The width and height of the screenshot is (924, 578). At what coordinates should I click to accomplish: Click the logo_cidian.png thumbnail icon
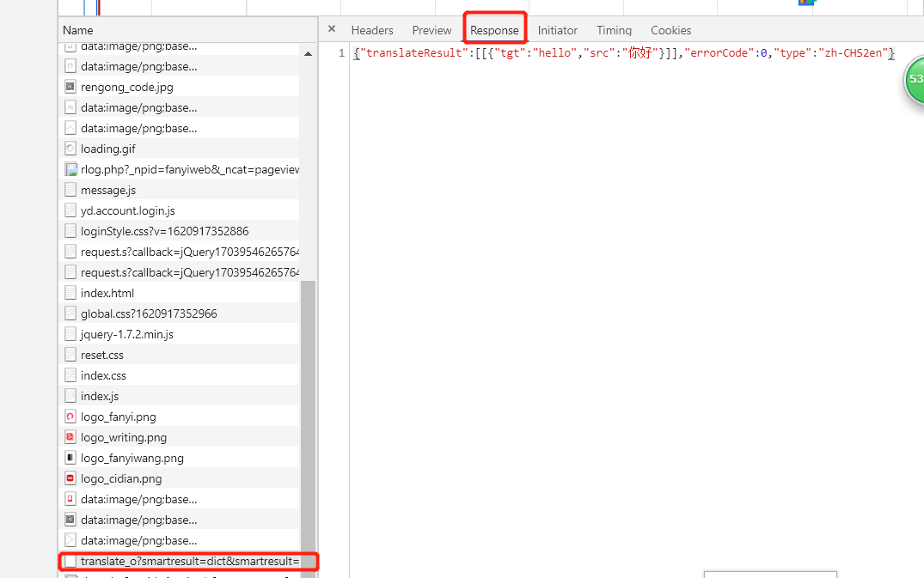click(70, 478)
